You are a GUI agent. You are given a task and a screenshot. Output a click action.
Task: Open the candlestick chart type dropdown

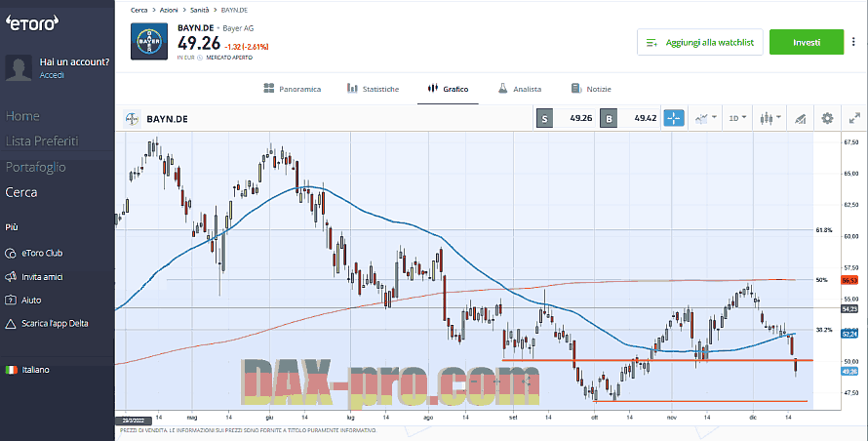pos(770,118)
